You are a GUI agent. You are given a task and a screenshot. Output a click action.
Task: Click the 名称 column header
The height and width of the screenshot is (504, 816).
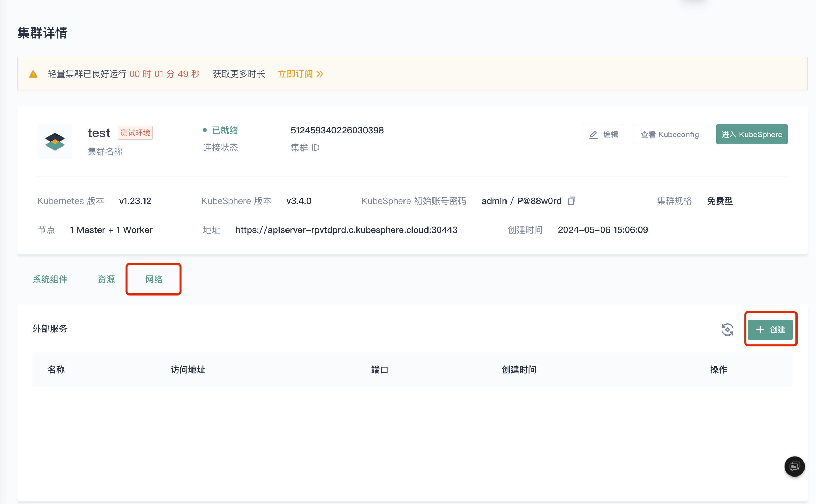[x=56, y=370]
